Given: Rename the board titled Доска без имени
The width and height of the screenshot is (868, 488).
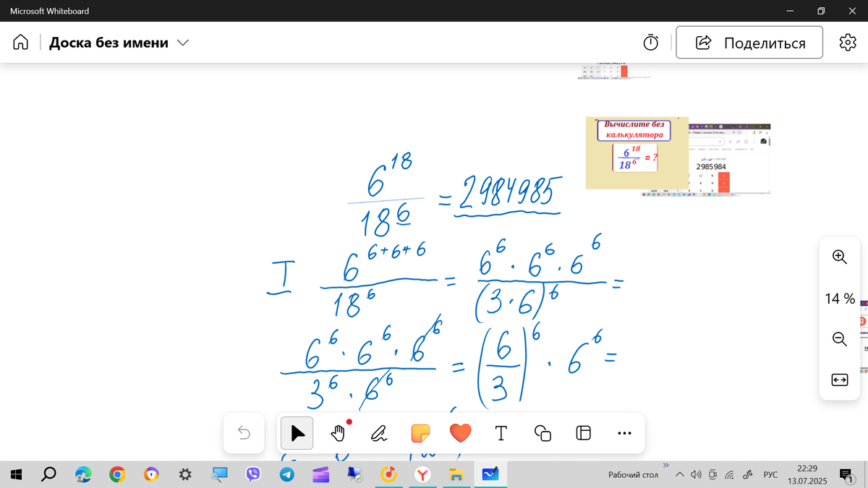Looking at the screenshot, I should tap(109, 43).
